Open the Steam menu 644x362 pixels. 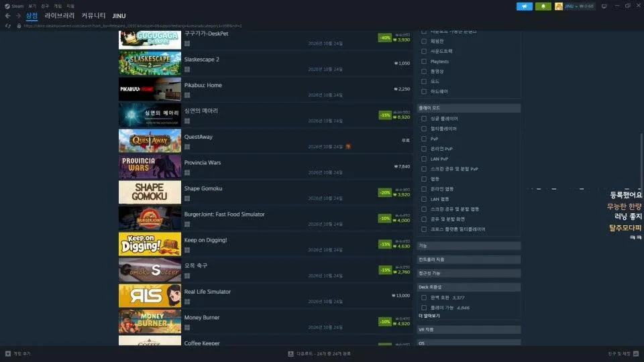click(x=17, y=6)
